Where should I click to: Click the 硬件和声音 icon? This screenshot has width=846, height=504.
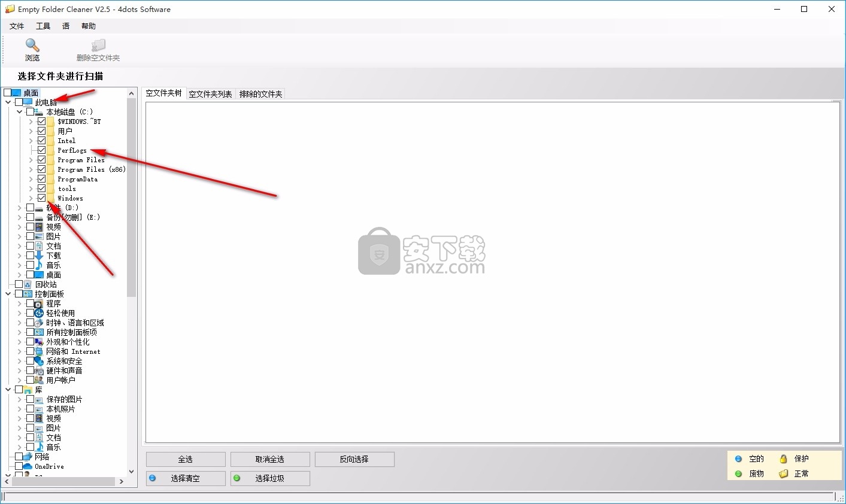pos(39,371)
